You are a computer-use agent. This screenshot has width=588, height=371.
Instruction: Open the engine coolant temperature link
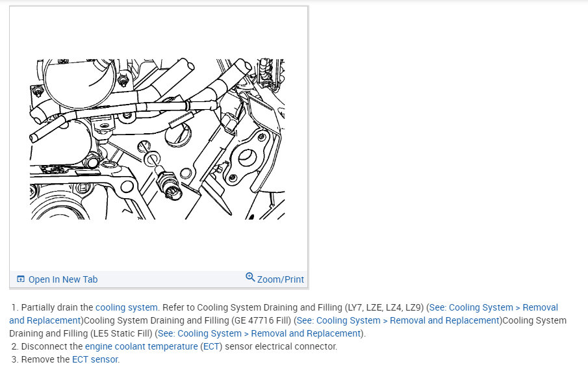point(142,346)
